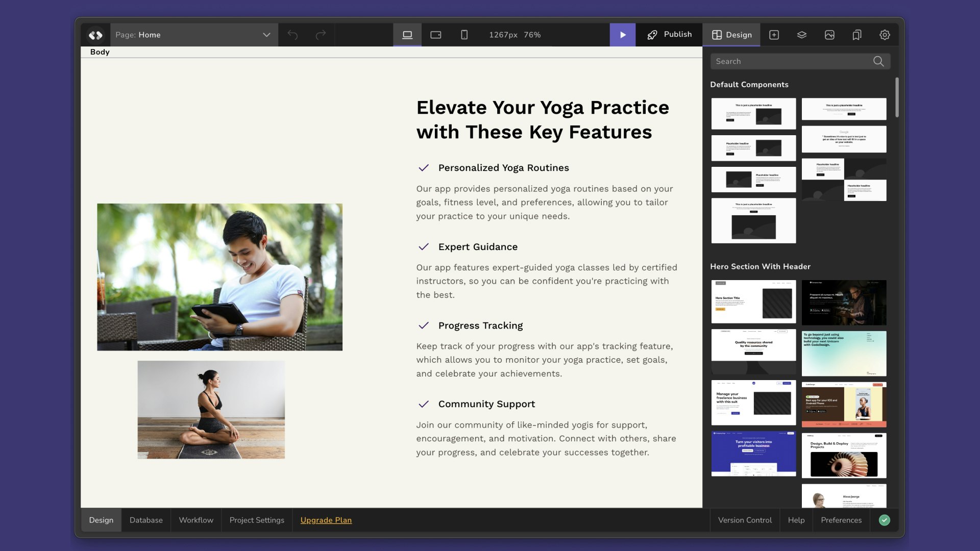Viewport: 980px width, 551px height.
Task: Start preview with the play button
Action: (623, 35)
